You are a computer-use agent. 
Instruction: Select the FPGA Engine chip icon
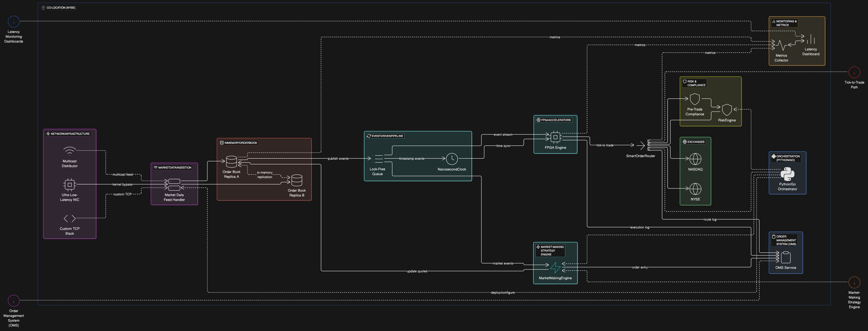pos(555,137)
